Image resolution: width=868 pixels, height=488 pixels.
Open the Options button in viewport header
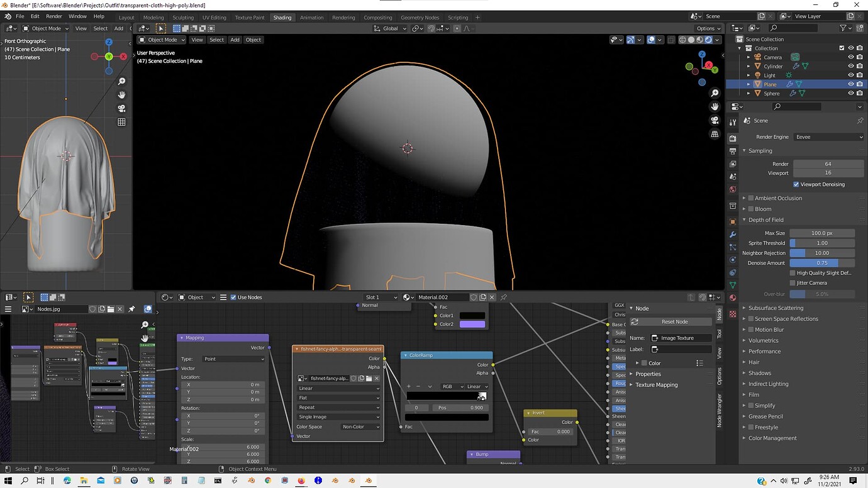point(708,28)
